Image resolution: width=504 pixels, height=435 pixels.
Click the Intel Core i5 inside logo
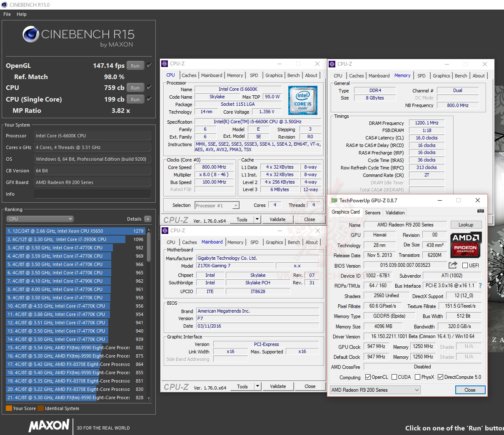303,100
